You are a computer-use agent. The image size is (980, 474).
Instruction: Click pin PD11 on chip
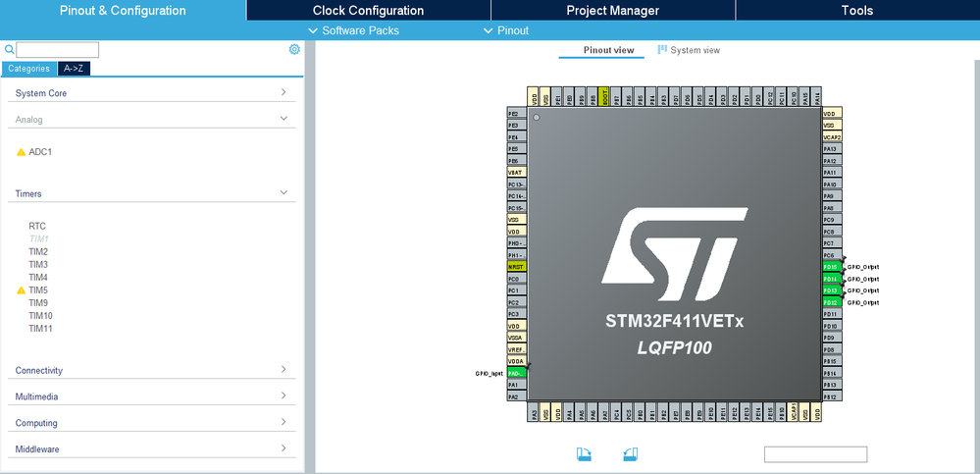click(x=832, y=314)
